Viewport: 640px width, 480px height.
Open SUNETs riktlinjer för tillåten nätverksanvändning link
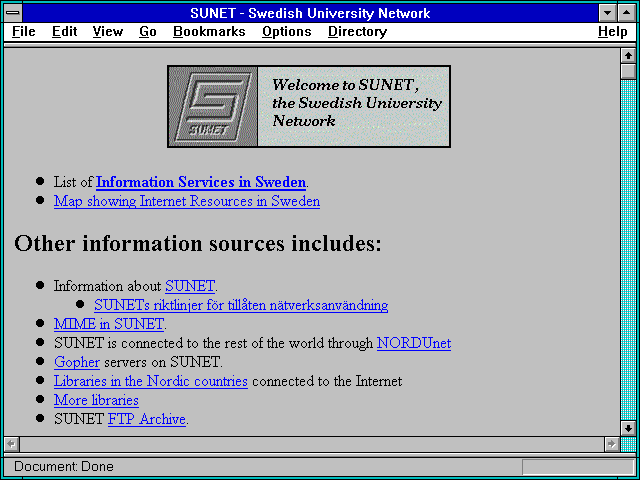241,305
